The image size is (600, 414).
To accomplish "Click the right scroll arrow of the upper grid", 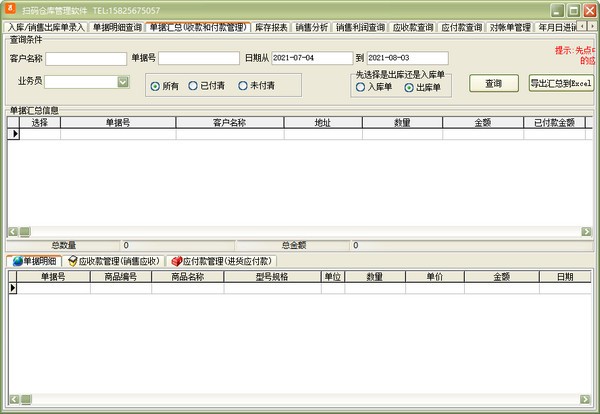I will (585, 231).
